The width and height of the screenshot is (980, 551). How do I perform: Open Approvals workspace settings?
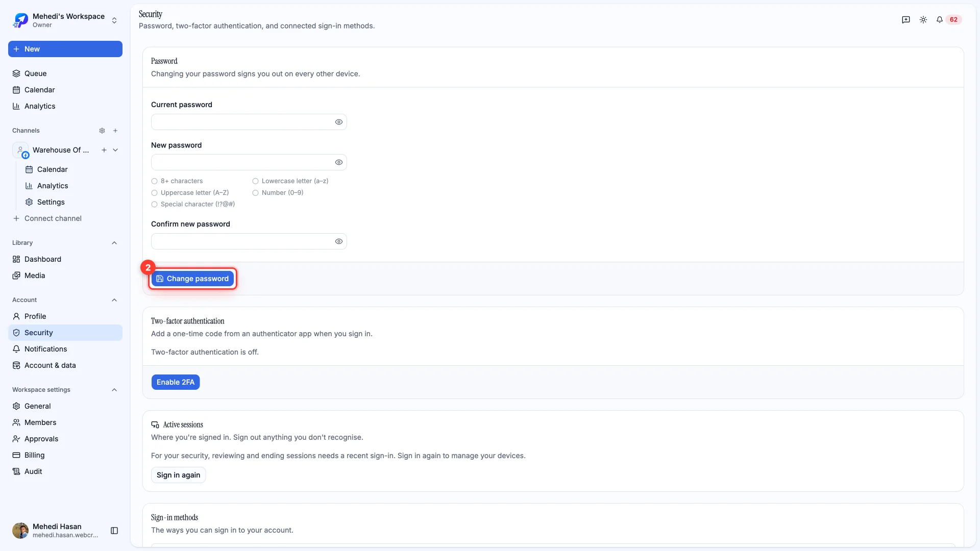[65, 439]
